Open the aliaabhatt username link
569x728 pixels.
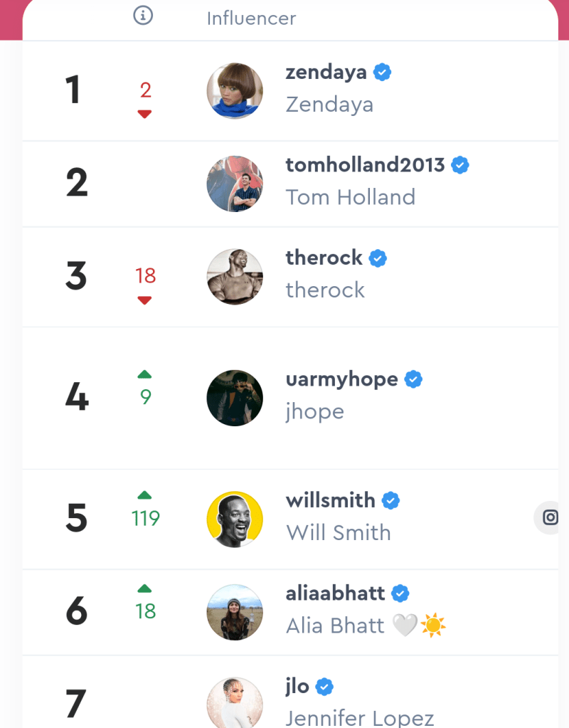336,593
